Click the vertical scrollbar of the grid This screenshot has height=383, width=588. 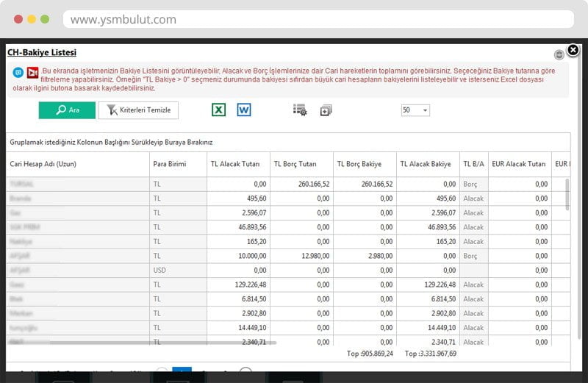[x=567, y=193]
